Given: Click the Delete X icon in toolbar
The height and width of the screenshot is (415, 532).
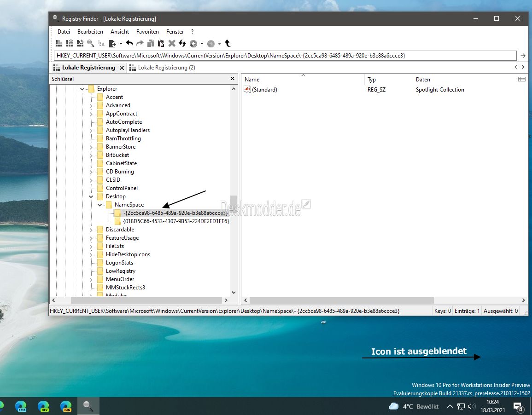Looking at the screenshot, I should point(172,43).
